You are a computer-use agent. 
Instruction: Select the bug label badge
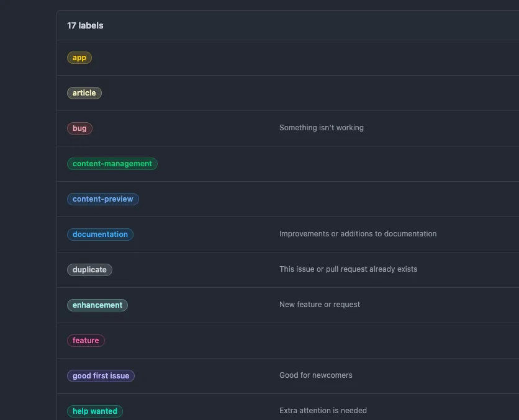[x=79, y=128]
